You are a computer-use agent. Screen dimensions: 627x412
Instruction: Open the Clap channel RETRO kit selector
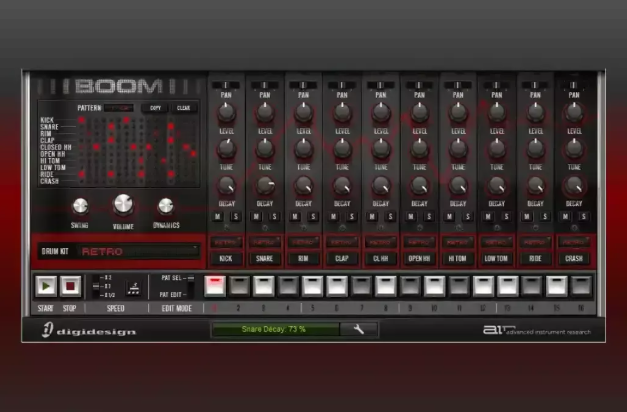pos(342,242)
